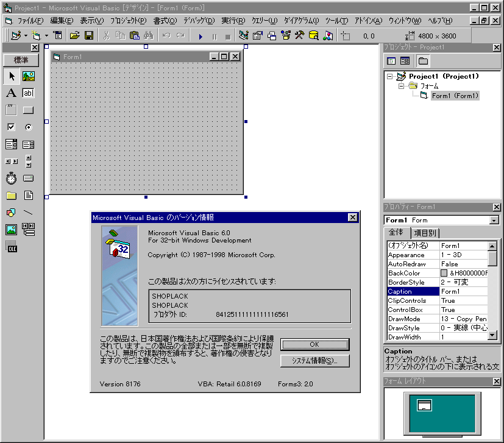The image size is (504, 443).
Task: Open the デバッグ(D) menu
Action: 199,21
